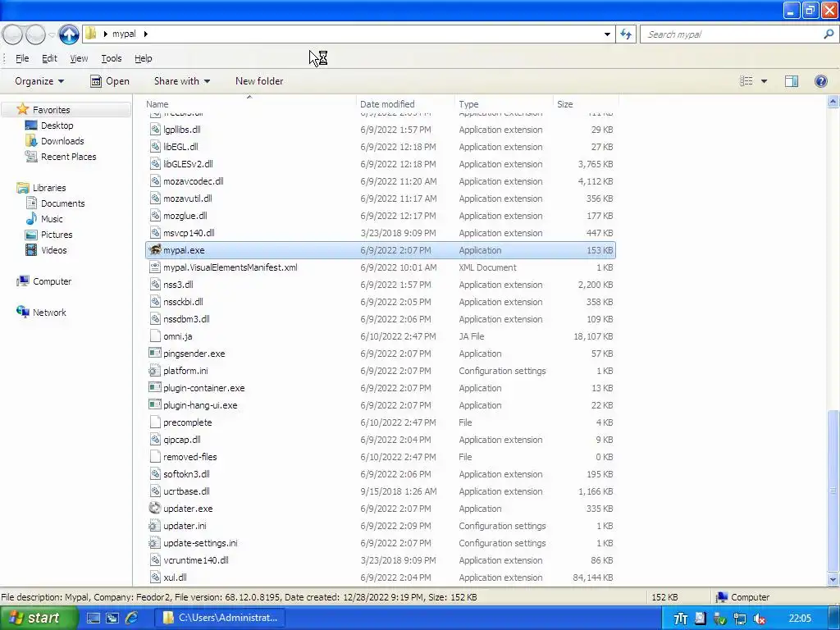Image resolution: width=840 pixels, height=630 pixels.
Task: Open the Tools menu
Action: (112, 58)
